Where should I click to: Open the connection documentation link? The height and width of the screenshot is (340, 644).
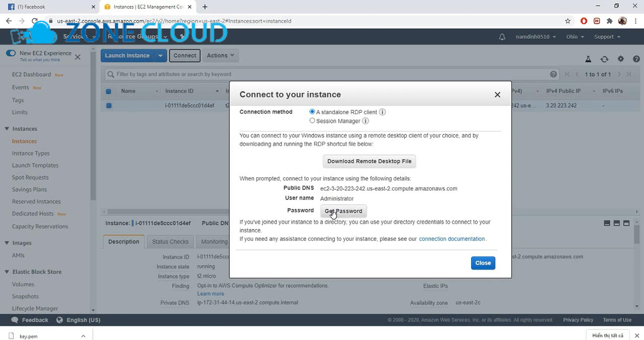coord(452,239)
